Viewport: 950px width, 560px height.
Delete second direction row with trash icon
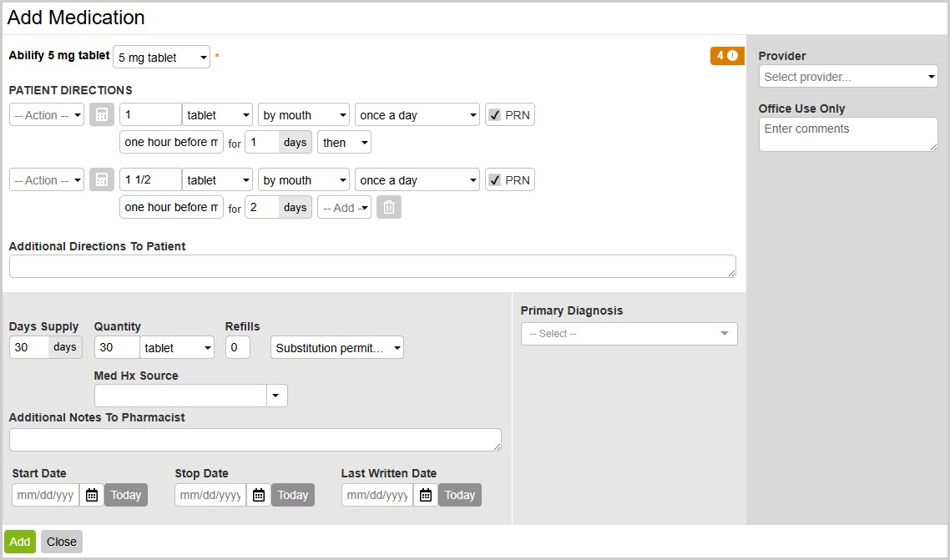point(389,207)
